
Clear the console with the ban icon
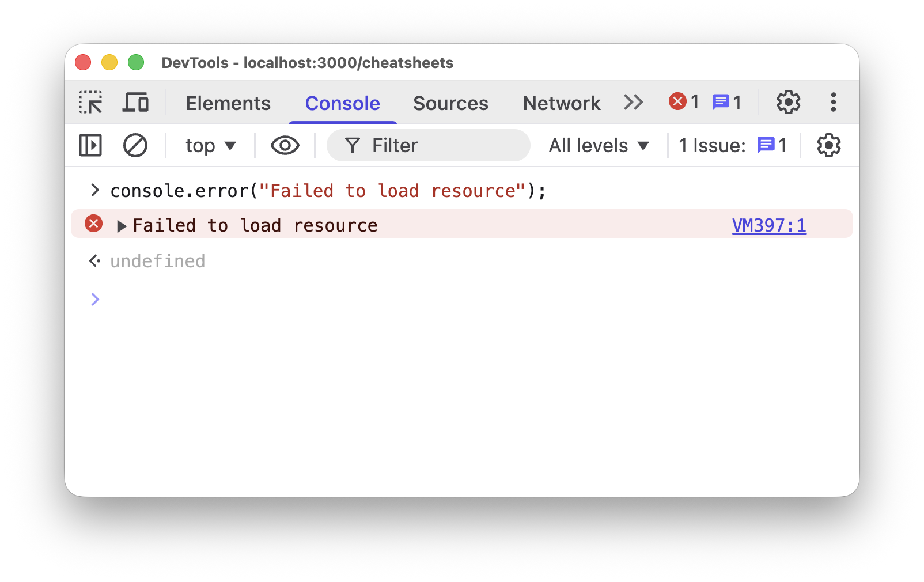[135, 145]
